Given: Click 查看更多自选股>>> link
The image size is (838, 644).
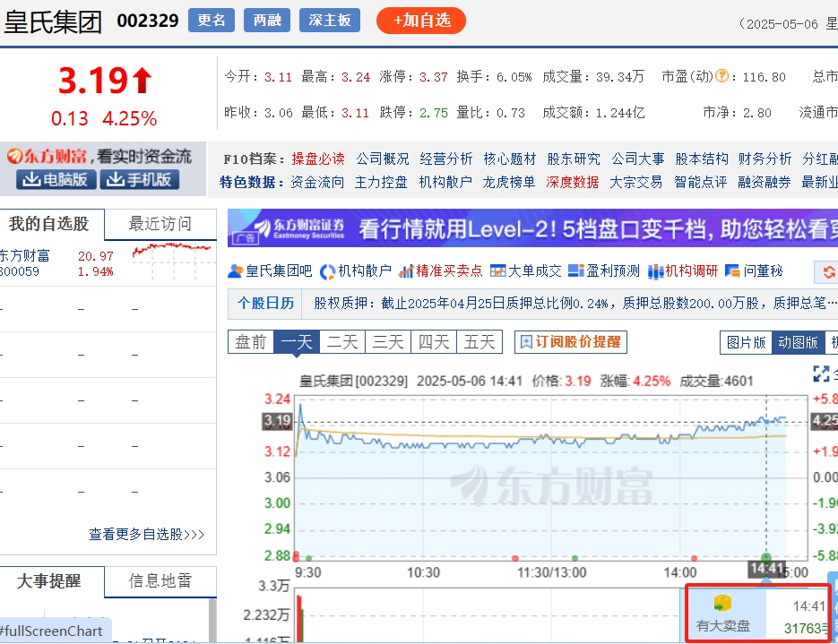Looking at the screenshot, I should pos(146,535).
